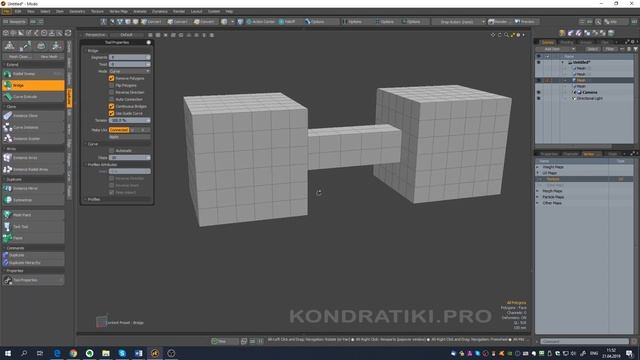The width and height of the screenshot is (640, 360).
Task: Open the Geometry menu
Action: click(77, 11)
